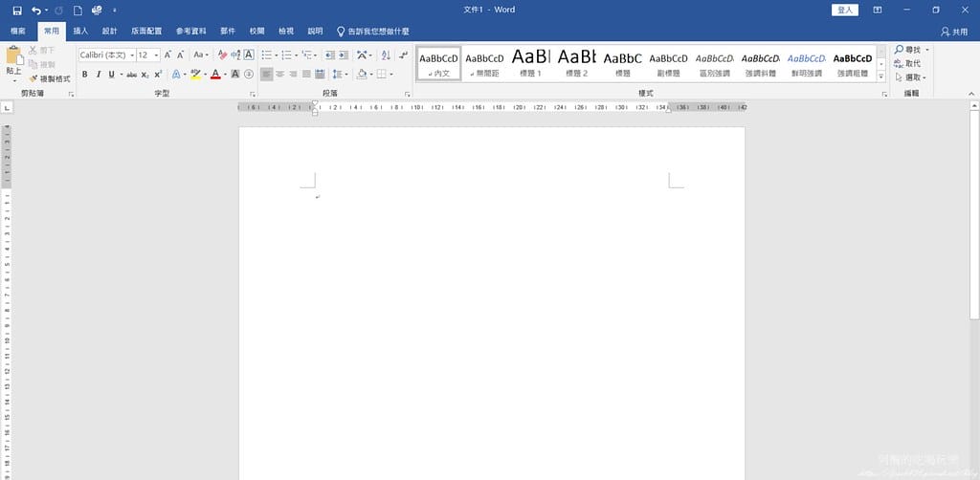Increase the paragraph indent
This screenshot has width=980, height=480.
coord(344,55)
